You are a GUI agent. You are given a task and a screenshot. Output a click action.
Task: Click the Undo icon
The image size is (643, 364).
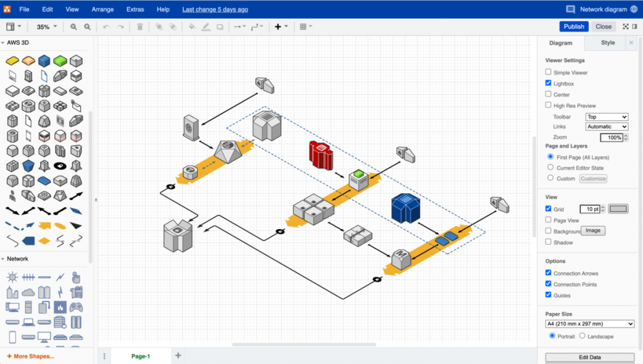pyautogui.click(x=107, y=26)
